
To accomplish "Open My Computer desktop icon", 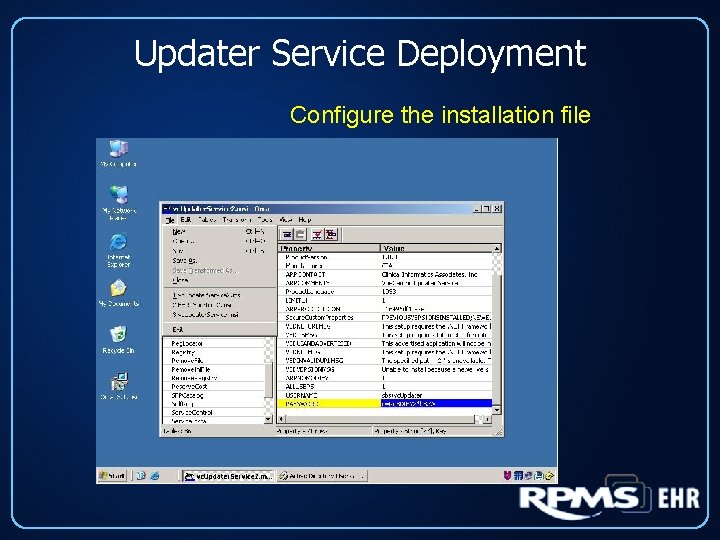I will [118, 153].
